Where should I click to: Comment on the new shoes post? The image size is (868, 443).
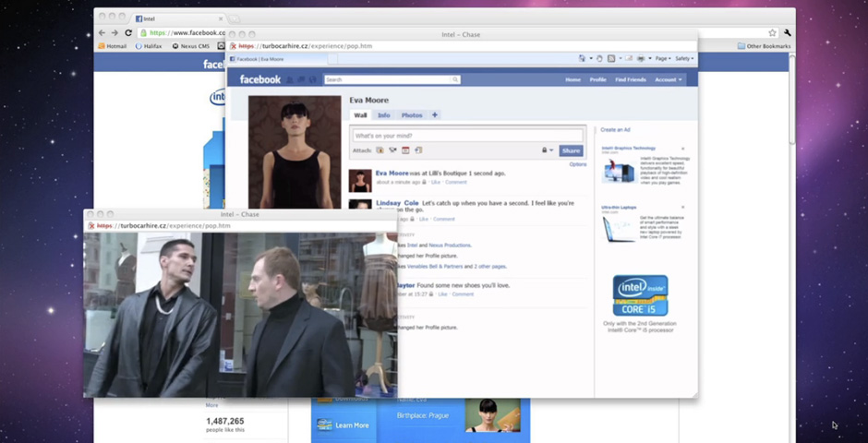[463, 294]
